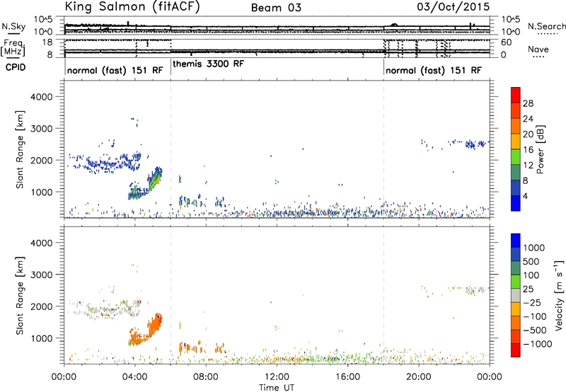
Task: Select the "20:00" time axis label
Action: pos(418,377)
